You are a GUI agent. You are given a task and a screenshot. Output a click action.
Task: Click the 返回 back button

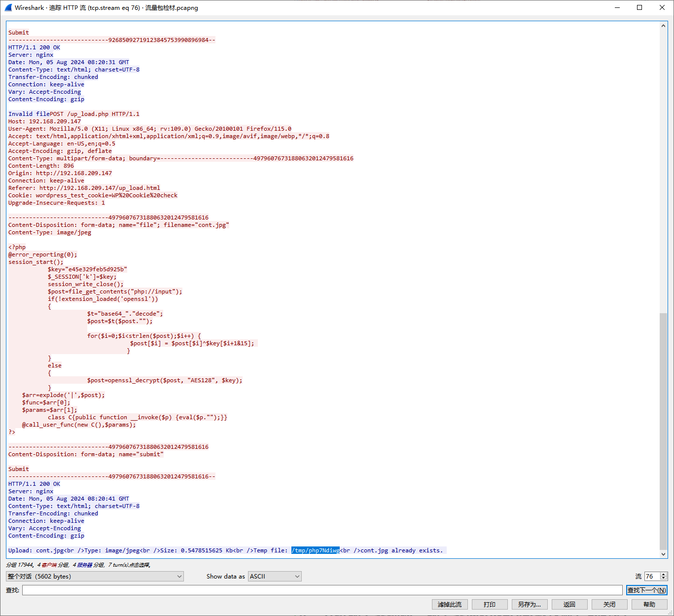coord(569,604)
